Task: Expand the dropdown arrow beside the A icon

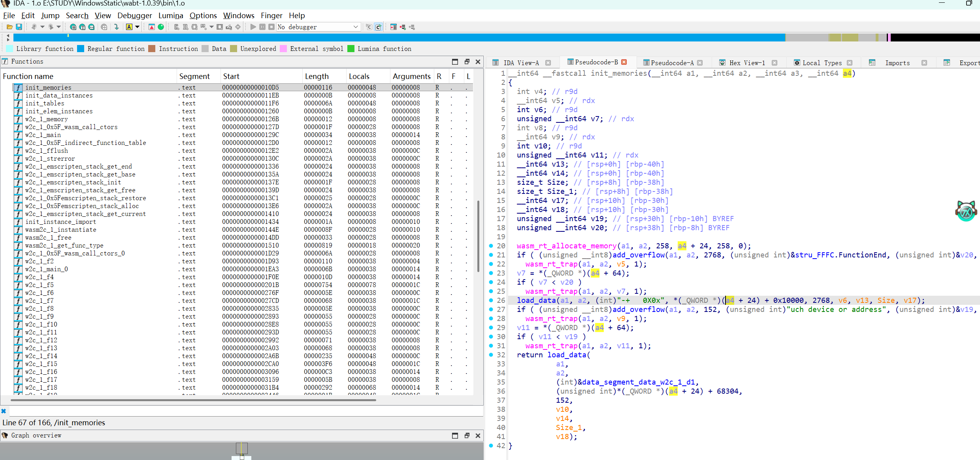Action: 137,27
